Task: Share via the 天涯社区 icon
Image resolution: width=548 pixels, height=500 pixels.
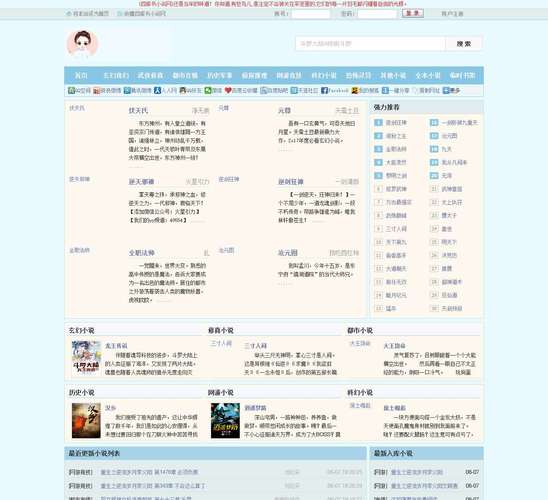Action: click(294, 90)
